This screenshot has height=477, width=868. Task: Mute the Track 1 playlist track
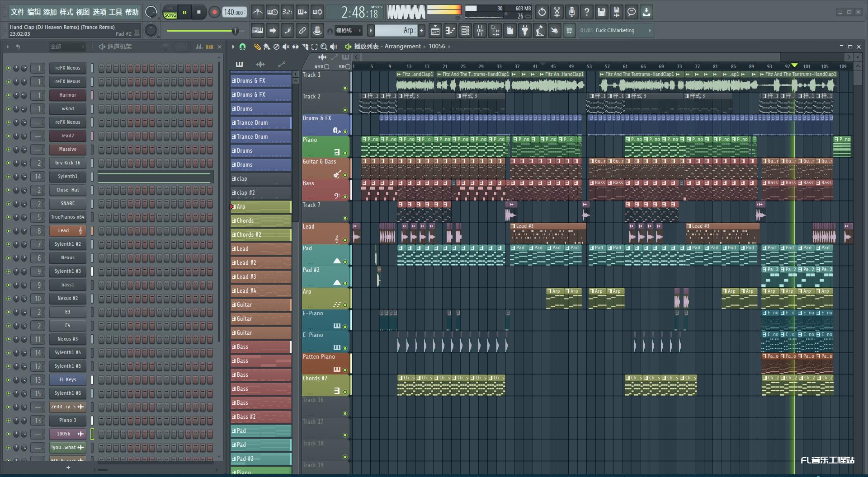pyautogui.click(x=345, y=89)
